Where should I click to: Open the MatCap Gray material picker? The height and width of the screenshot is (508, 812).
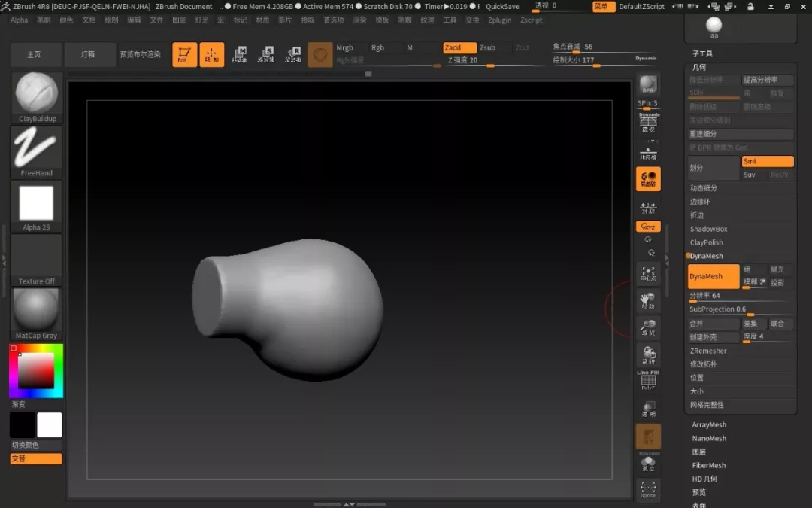[x=36, y=310]
